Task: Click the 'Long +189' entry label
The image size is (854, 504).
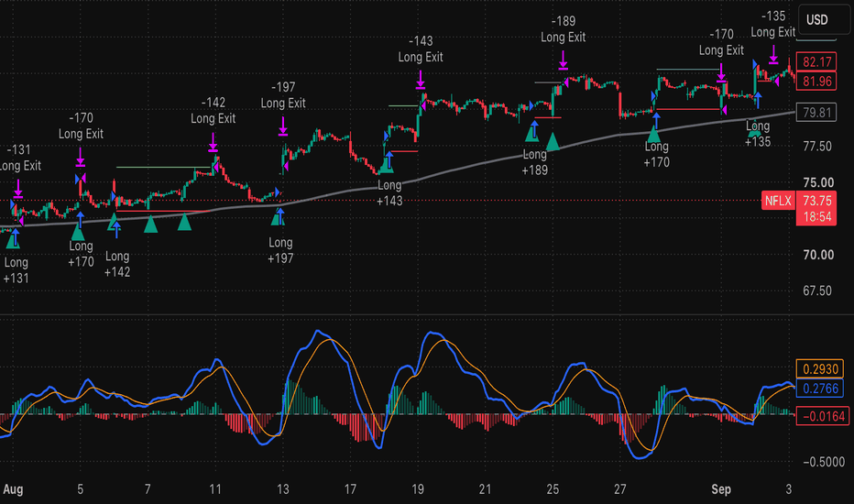Action: (x=535, y=162)
